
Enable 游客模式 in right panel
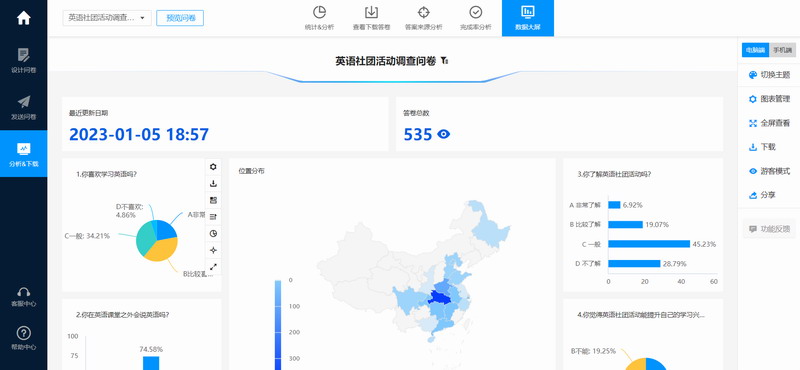tap(769, 171)
